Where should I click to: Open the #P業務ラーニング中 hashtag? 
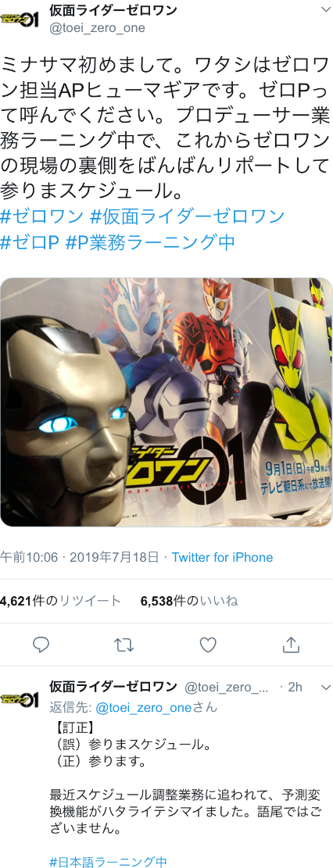(x=150, y=242)
